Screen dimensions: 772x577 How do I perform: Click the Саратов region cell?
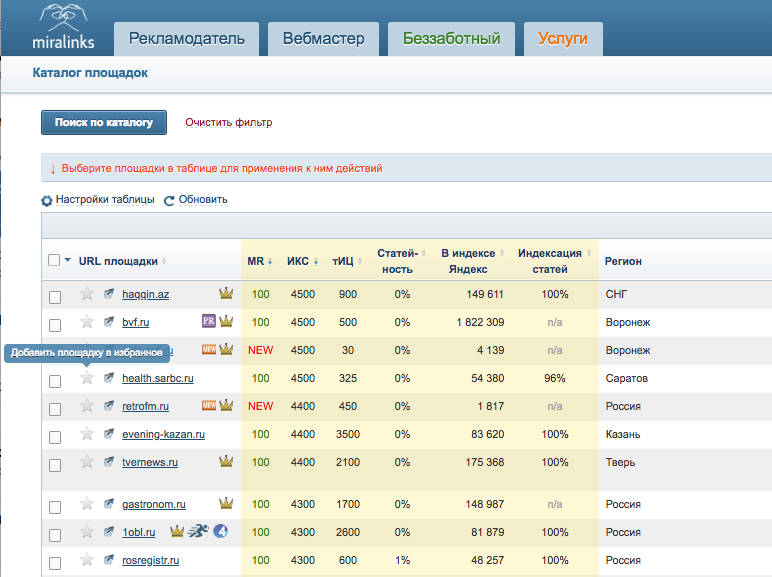pos(626,379)
